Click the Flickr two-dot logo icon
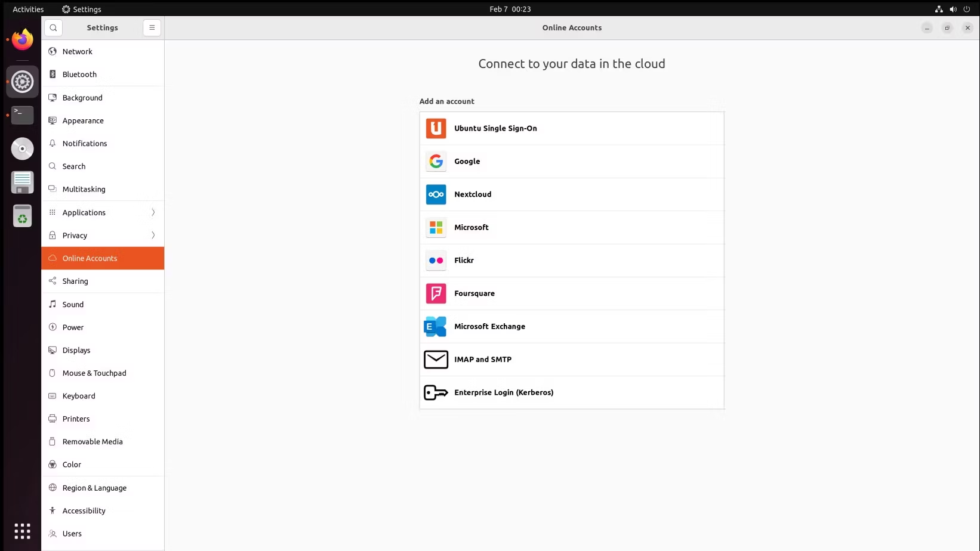 coord(436,261)
